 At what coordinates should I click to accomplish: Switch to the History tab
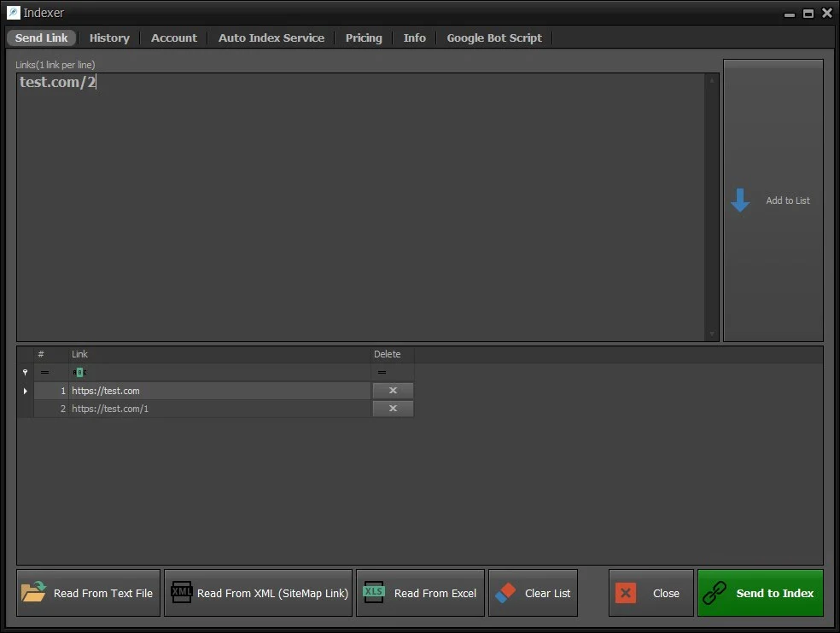click(109, 38)
